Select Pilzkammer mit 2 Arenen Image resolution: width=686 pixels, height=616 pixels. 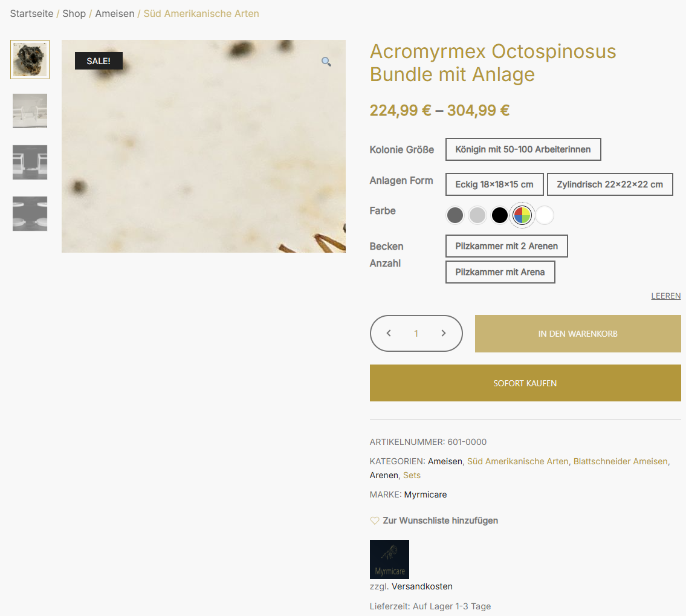[506, 246]
